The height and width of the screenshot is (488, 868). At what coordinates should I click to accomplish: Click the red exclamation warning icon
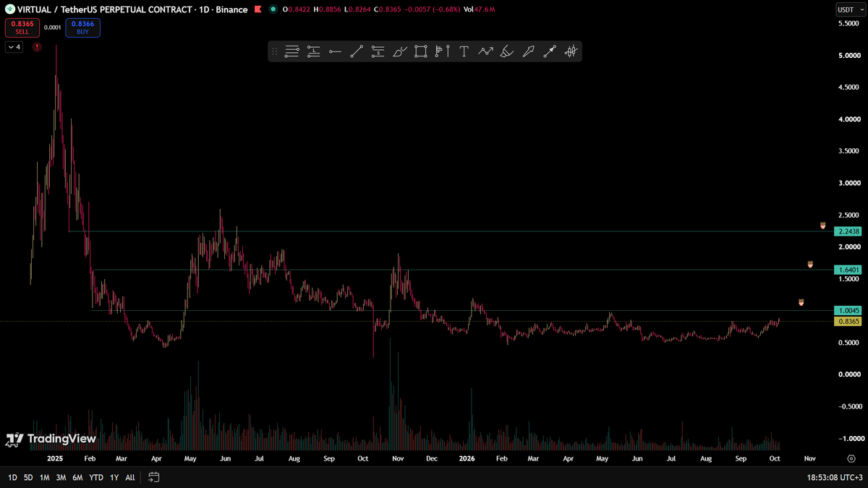pos(37,47)
